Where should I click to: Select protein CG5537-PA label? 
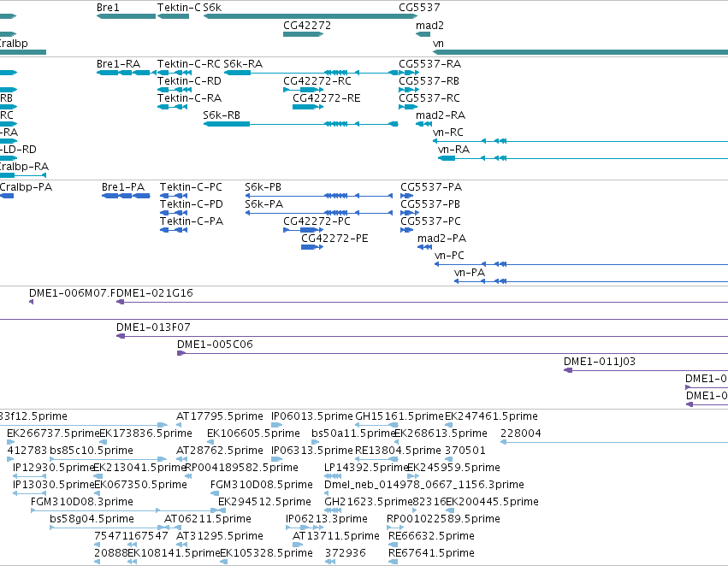point(431,187)
